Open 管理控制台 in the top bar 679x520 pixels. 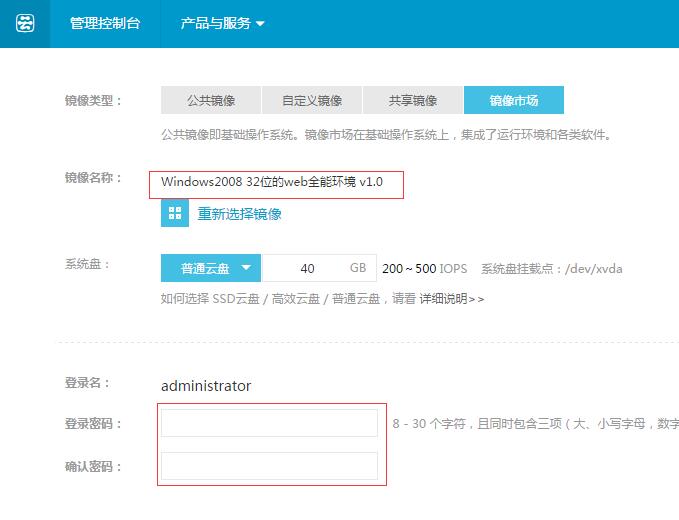click(x=105, y=23)
